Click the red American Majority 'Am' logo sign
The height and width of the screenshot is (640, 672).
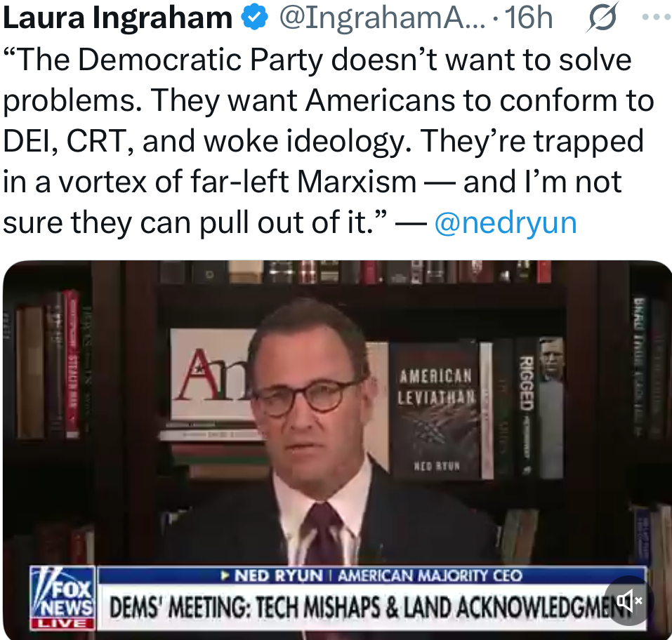coord(213,374)
